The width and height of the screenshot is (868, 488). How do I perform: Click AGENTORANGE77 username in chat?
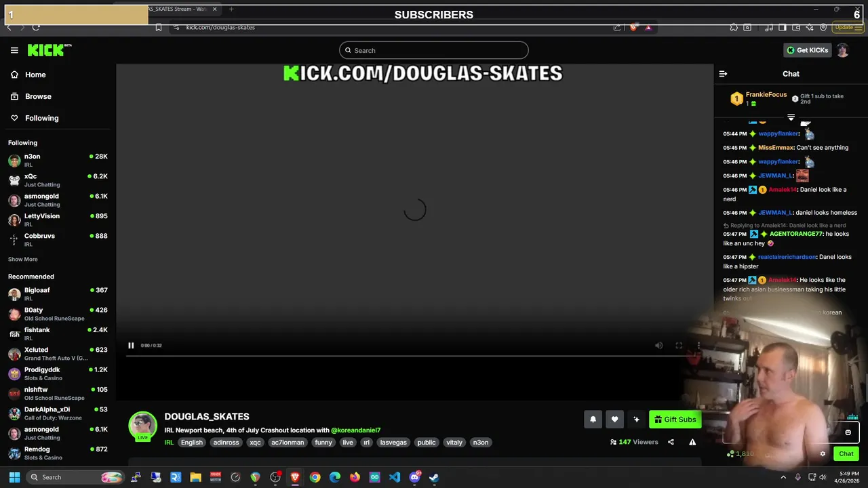795,234
